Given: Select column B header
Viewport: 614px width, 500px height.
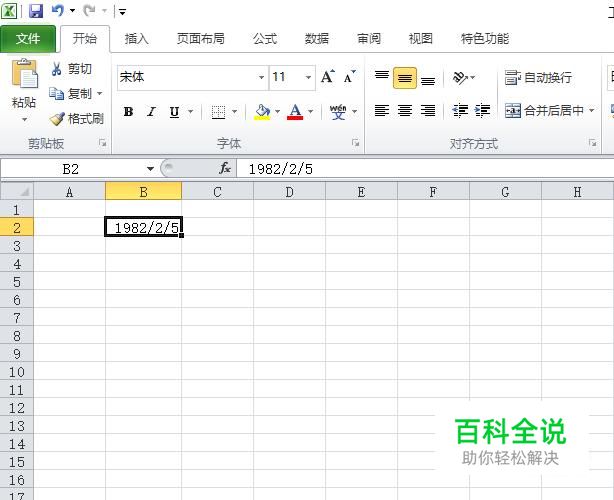Looking at the screenshot, I should point(143,192).
